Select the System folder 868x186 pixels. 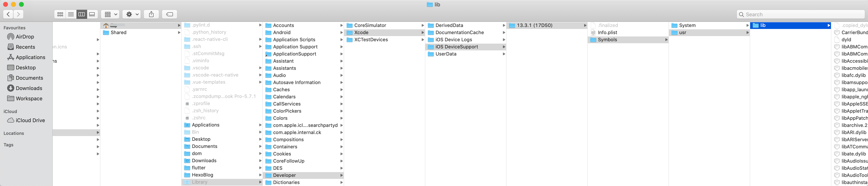(709, 25)
